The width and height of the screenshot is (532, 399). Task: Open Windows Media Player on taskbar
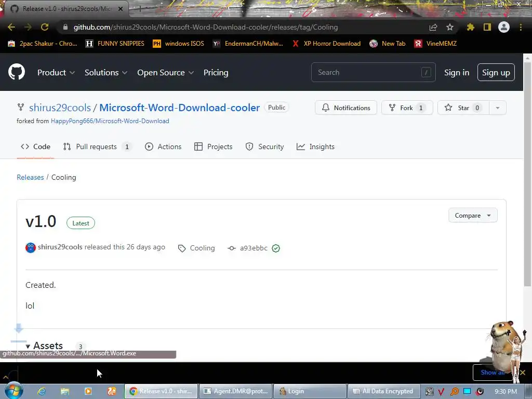click(88, 391)
